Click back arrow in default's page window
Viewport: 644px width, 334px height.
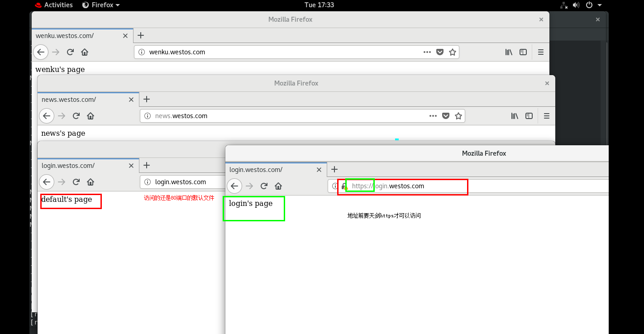pyautogui.click(x=47, y=182)
